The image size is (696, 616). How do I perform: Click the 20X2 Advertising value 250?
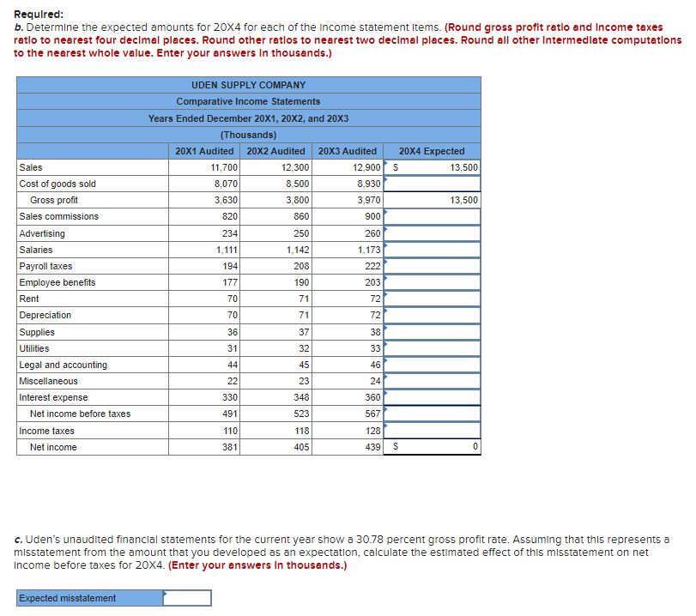[301, 233]
